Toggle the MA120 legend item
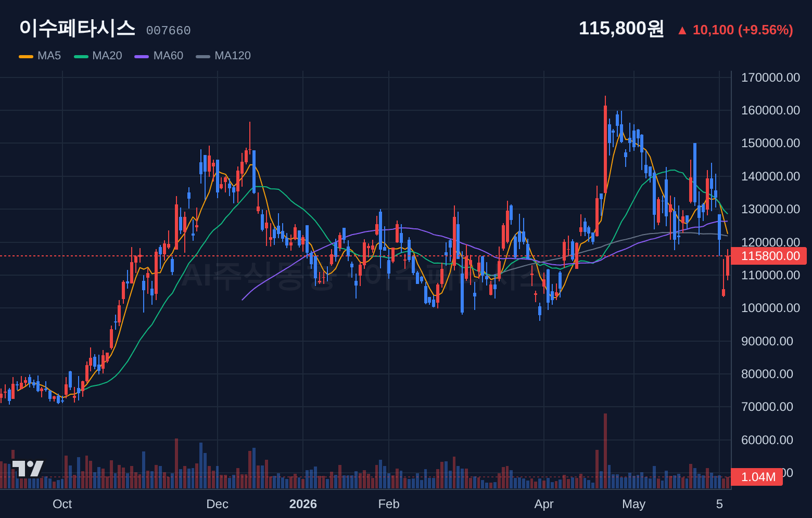The height and width of the screenshot is (518, 812). point(223,56)
